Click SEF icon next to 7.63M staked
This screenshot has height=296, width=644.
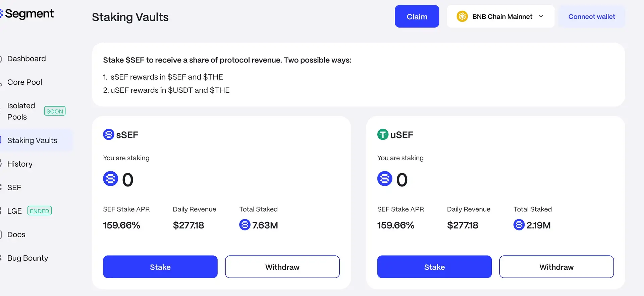tap(245, 224)
